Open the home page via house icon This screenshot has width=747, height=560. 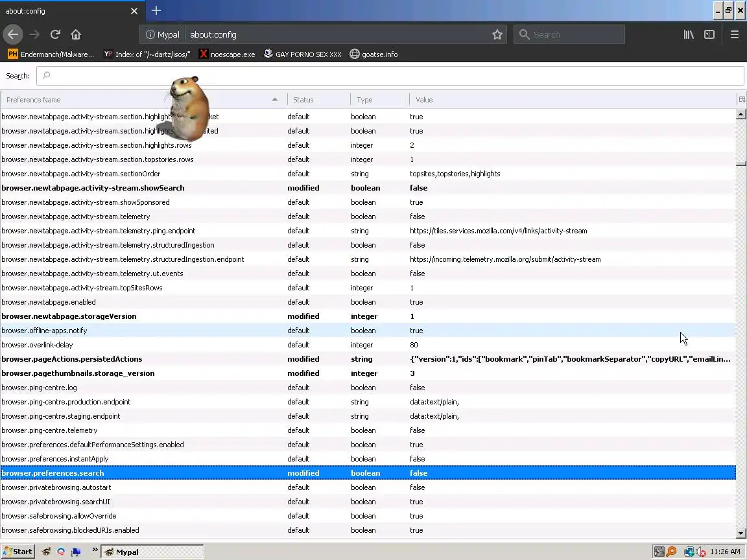click(76, 34)
